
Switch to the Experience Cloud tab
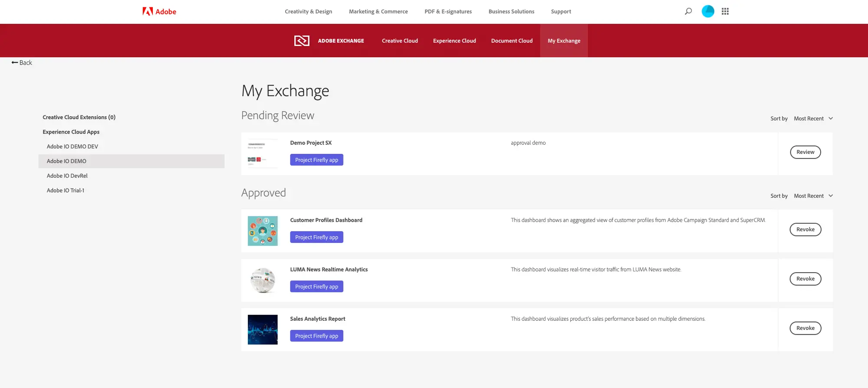(454, 41)
